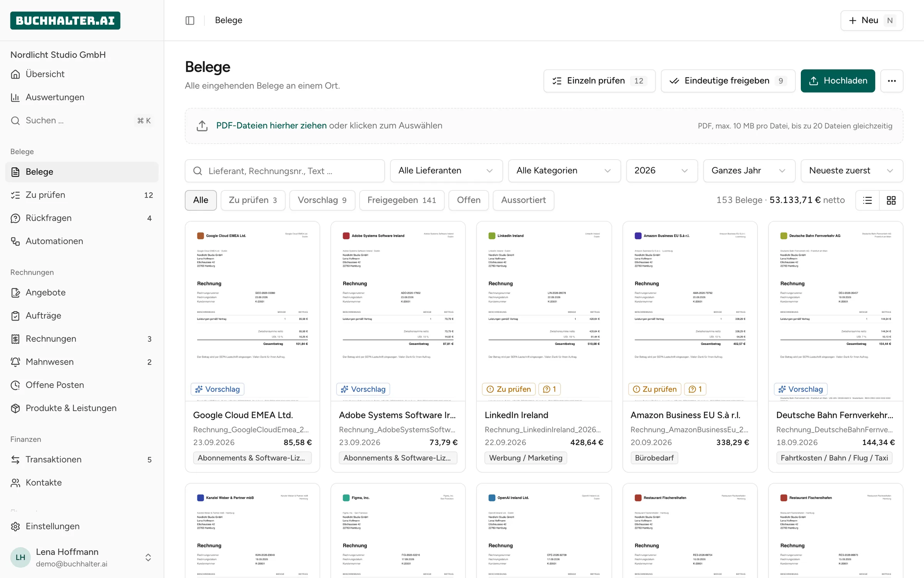Open Offene Posten in the sidebar
924x578 pixels.
[82, 385]
